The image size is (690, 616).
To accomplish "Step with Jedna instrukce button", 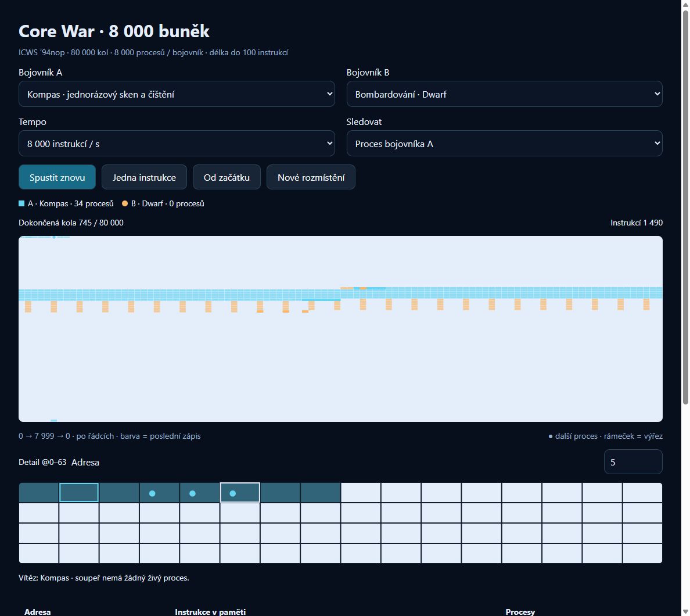I will pos(145,177).
